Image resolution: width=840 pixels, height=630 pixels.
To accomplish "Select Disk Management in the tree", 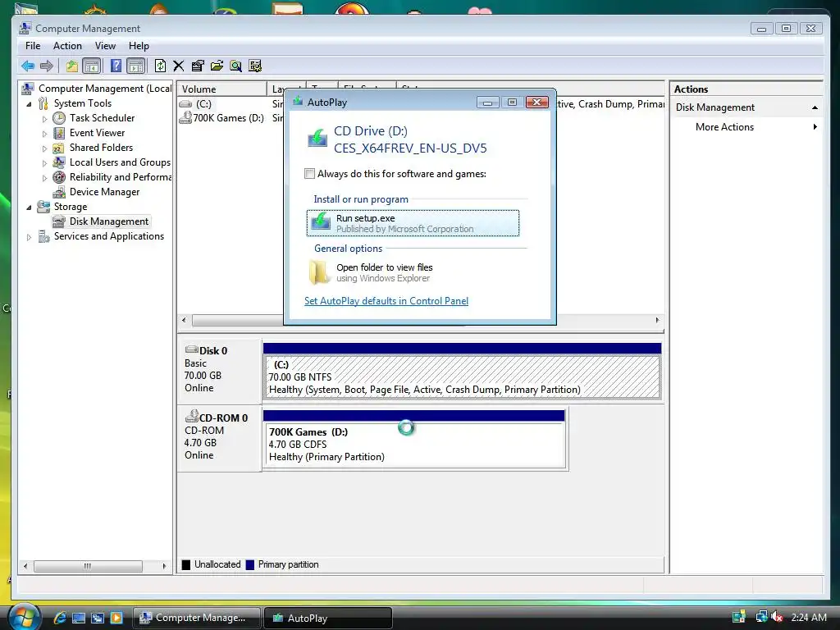I will click(x=109, y=221).
